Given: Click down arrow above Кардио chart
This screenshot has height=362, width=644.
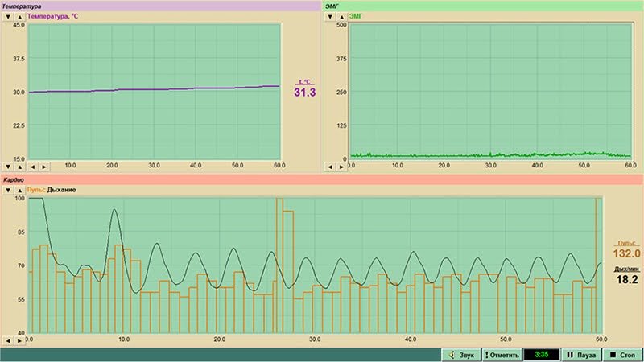Looking at the screenshot, I should [8, 191].
